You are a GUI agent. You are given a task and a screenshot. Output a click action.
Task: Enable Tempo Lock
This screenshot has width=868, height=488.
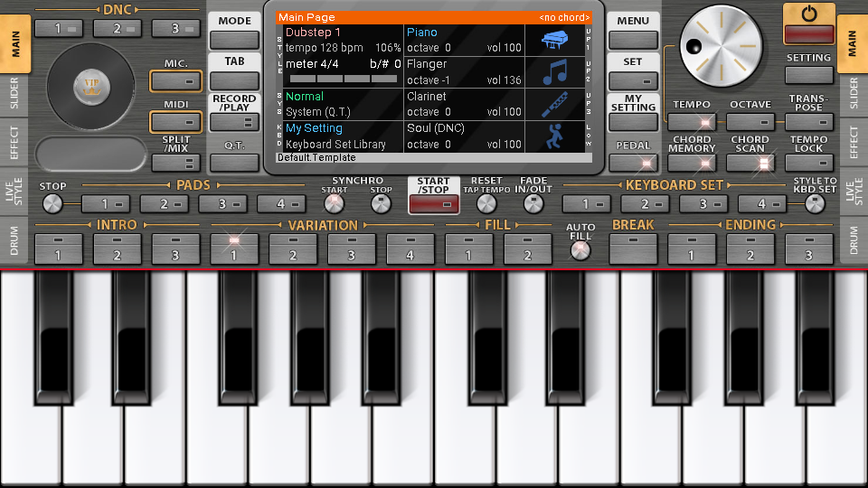coord(808,163)
